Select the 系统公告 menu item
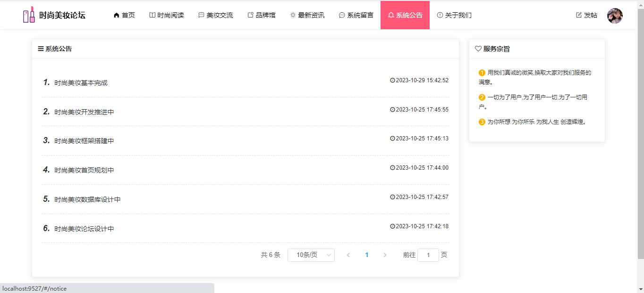Screen dimensions: 644x293 tap(405, 15)
